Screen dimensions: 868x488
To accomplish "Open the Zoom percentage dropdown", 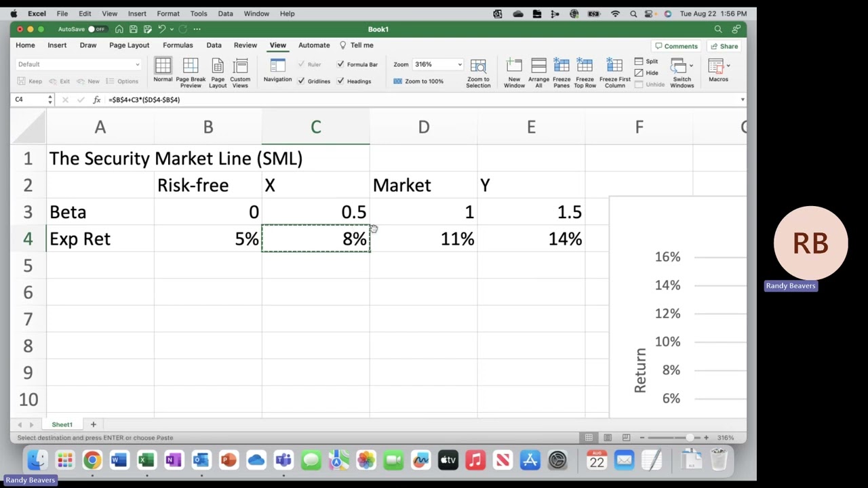I will pyautogui.click(x=459, y=64).
